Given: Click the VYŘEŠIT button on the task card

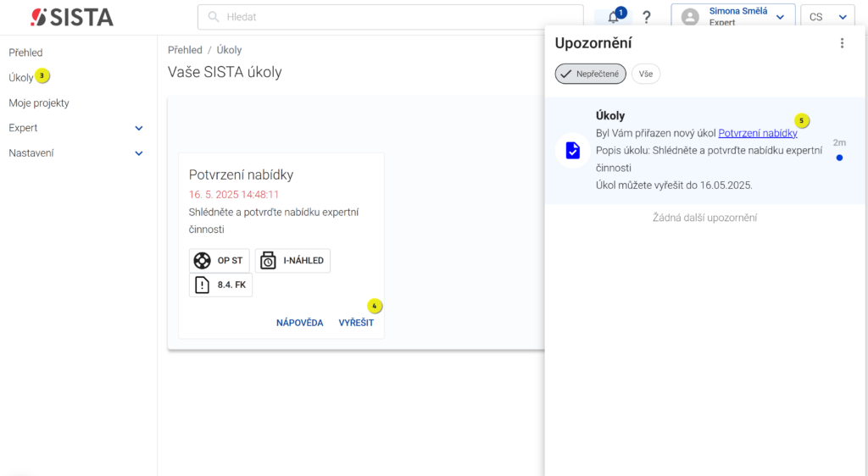Looking at the screenshot, I should point(356,323).
